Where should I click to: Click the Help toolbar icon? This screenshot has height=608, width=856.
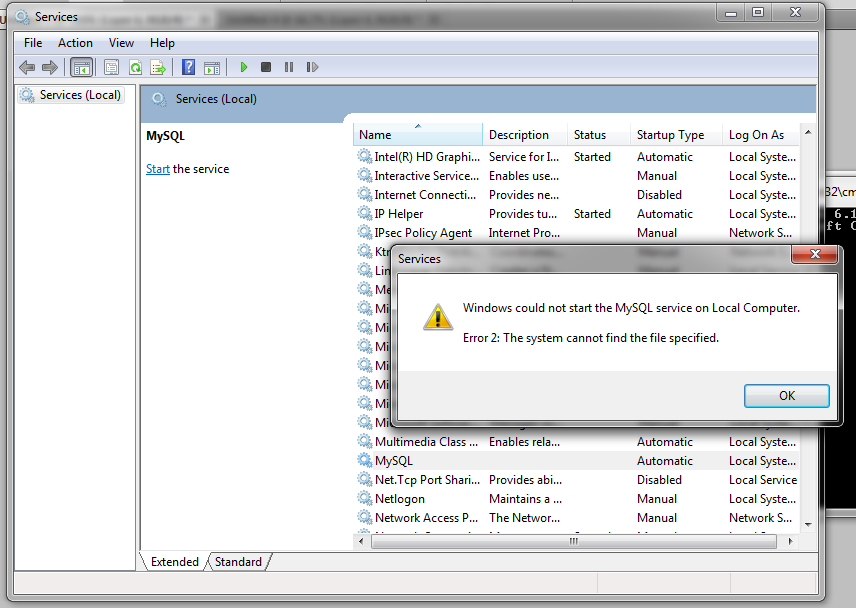(x=189, y=67)
